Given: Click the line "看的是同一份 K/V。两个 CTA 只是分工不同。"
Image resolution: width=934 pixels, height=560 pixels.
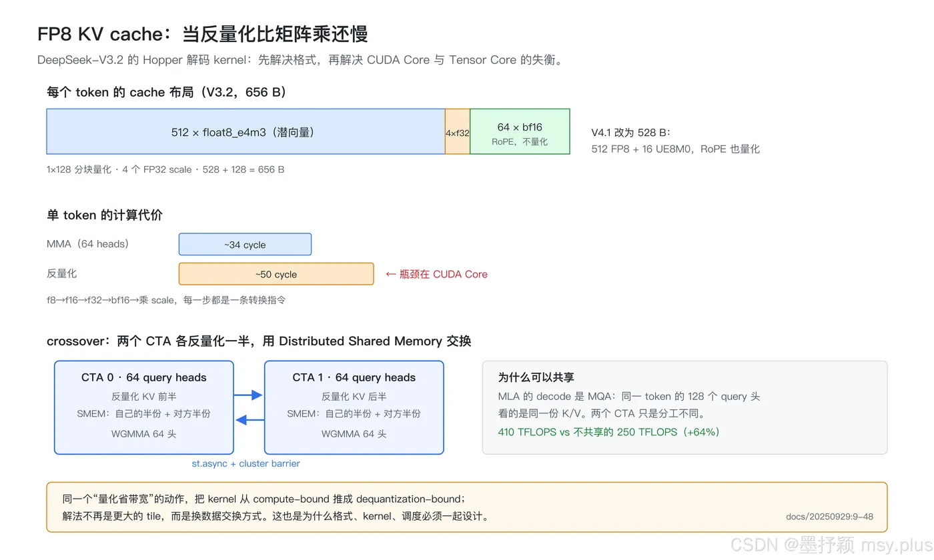Looking at the screenshot, I should tap(602, 413).
